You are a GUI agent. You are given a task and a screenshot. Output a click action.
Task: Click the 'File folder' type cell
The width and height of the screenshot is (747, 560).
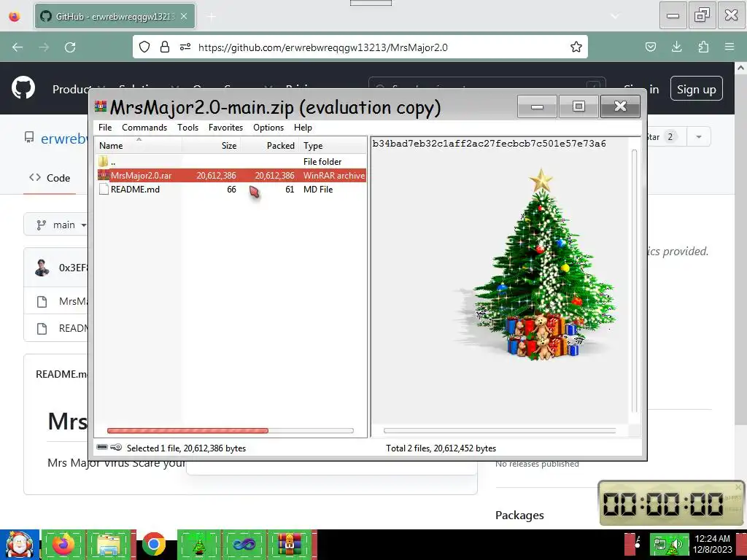pos(322,162)
